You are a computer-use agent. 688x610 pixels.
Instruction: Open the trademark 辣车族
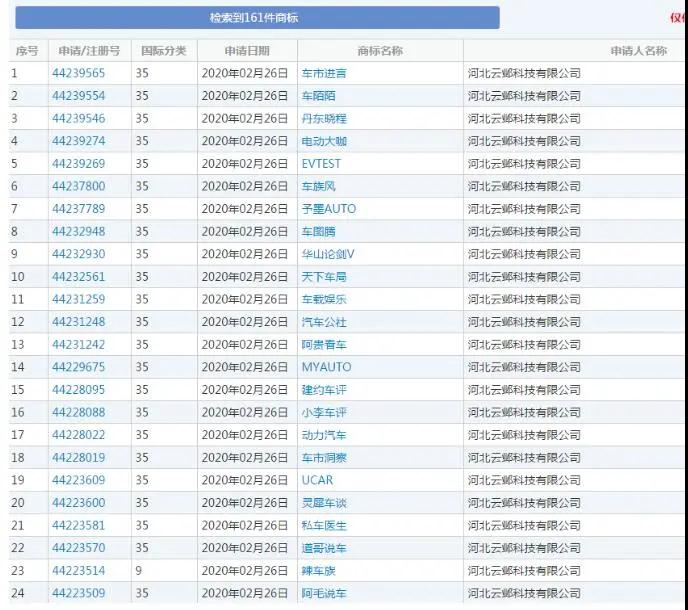coord(319,571)
